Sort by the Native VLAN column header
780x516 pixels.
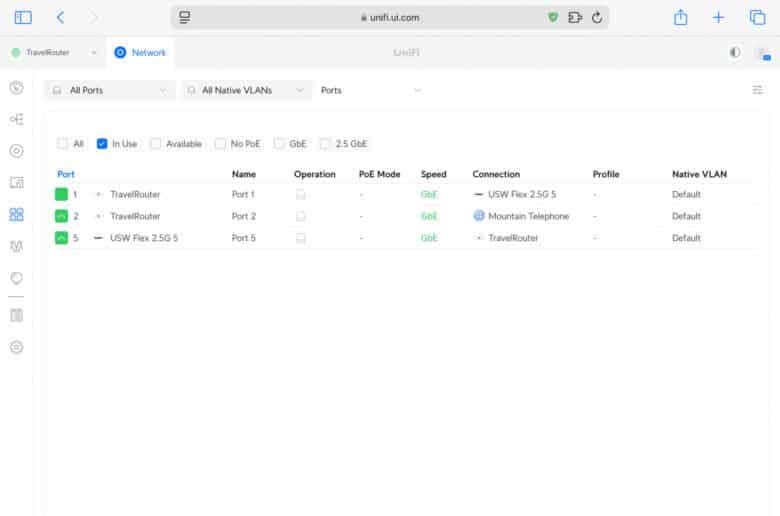[x=699, y=174]
